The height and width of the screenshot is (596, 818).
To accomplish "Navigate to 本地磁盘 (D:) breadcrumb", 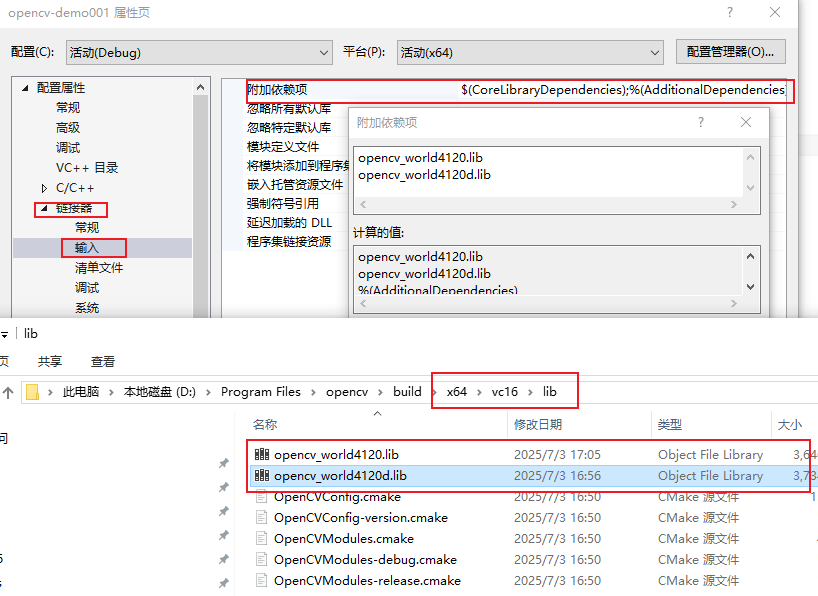I will (x=160, y=392).
